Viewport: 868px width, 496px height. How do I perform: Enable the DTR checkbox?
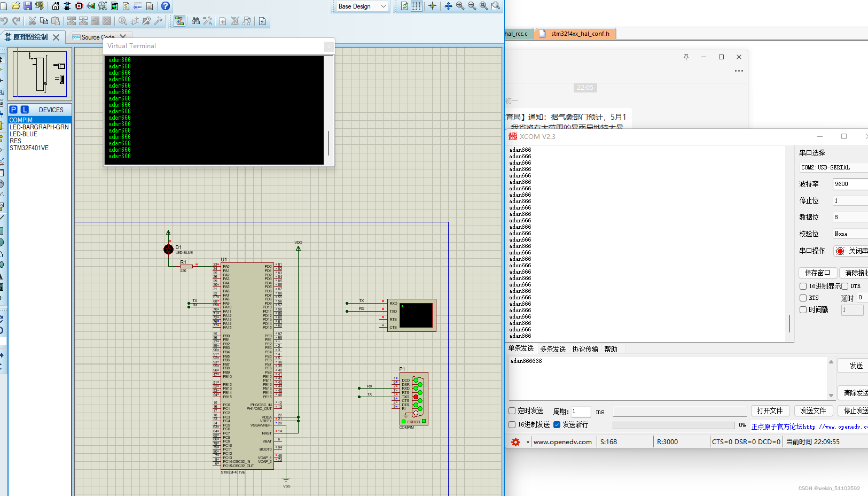coord(844,286)
